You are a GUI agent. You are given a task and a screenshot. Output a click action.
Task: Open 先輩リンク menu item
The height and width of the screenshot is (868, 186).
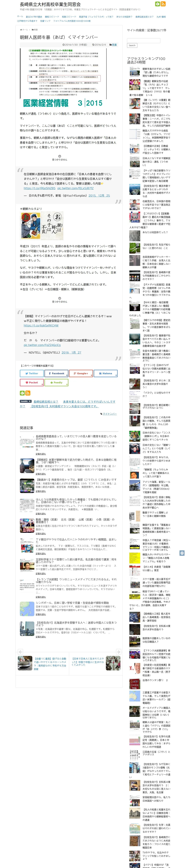45,21
